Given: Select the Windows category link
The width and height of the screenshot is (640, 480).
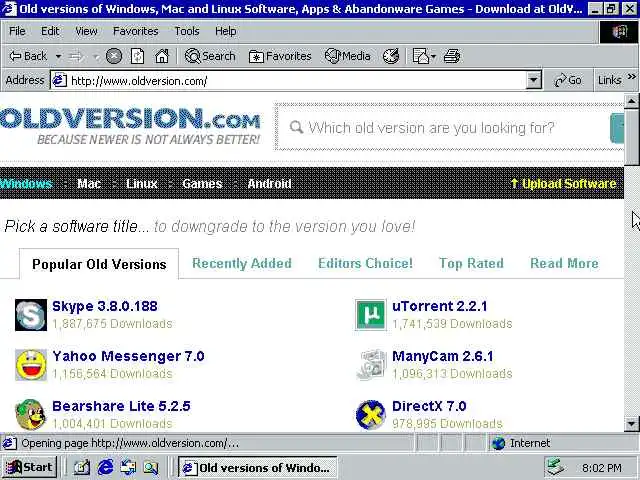Looking at the screenshot, I should click(x=26, y=184).
